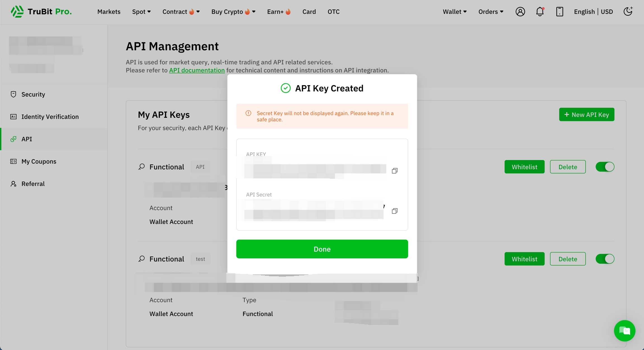This screenshot has width=644, height=350.
Task: Delete the test API key
Action: [x=567, y=259]
